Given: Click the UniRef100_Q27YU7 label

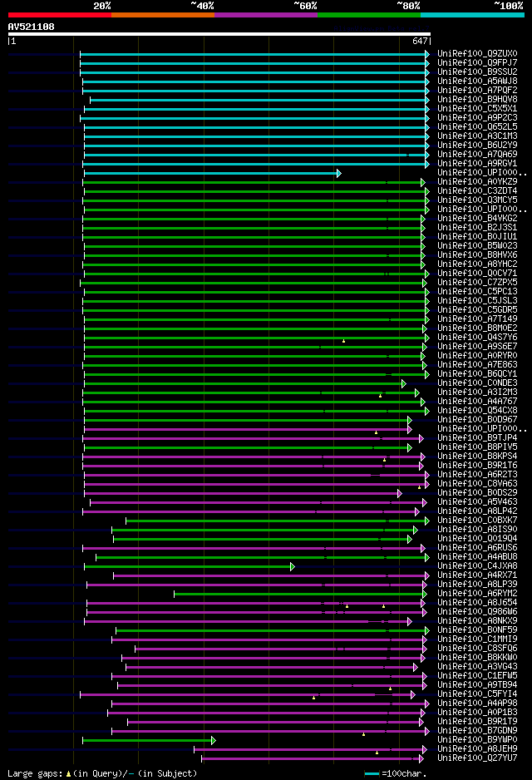Looking at the screenshot, I should [477, 758].
